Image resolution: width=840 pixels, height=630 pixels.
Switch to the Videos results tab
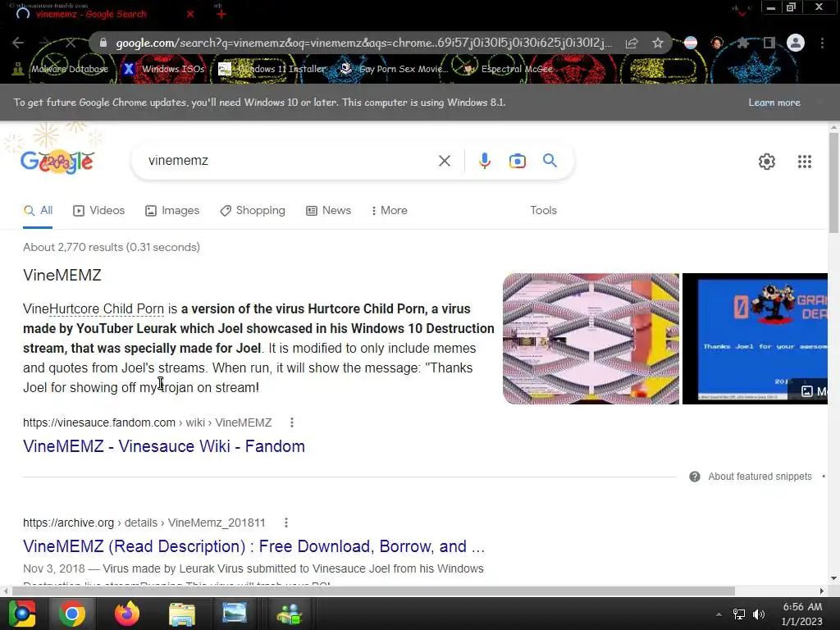(99, 211)
